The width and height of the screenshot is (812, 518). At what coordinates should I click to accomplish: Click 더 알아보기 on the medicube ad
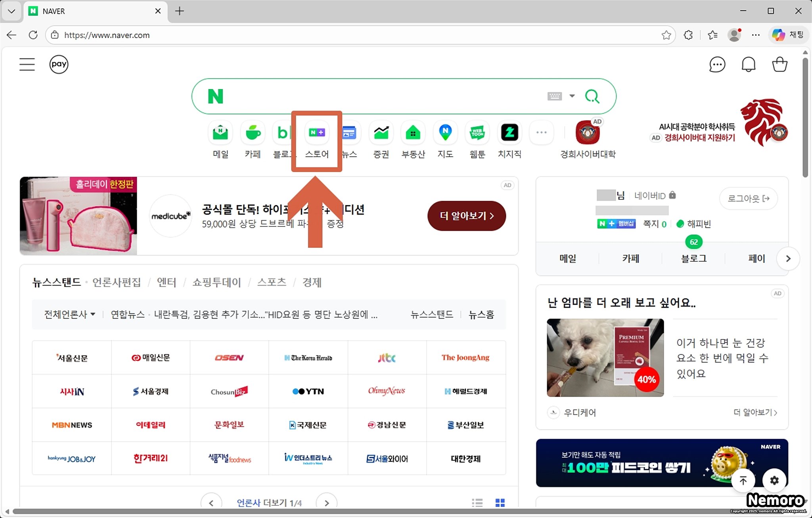pos(466,216)
